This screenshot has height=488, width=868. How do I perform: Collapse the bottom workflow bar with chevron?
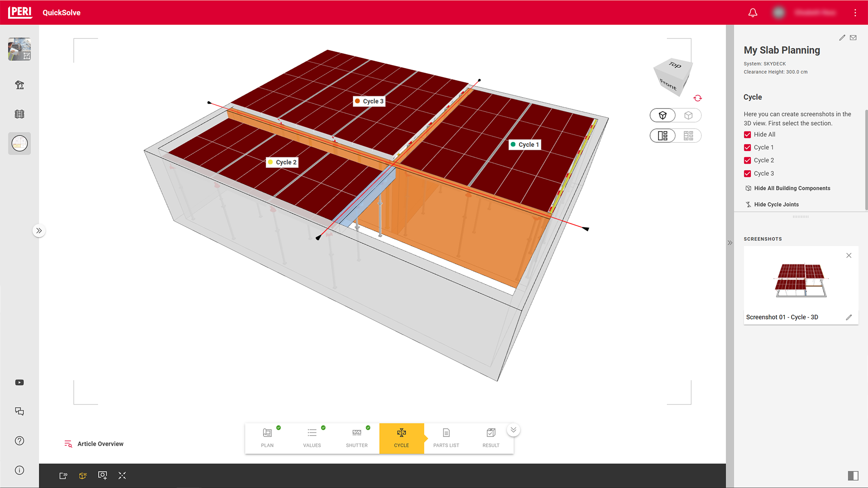pyautogui.click(x=513, y=430)
